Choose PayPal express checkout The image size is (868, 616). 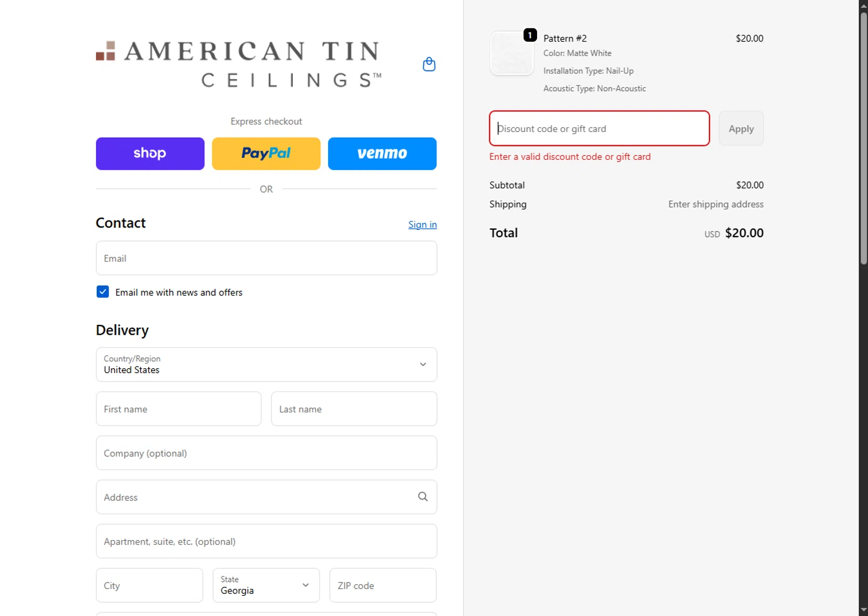266,153
